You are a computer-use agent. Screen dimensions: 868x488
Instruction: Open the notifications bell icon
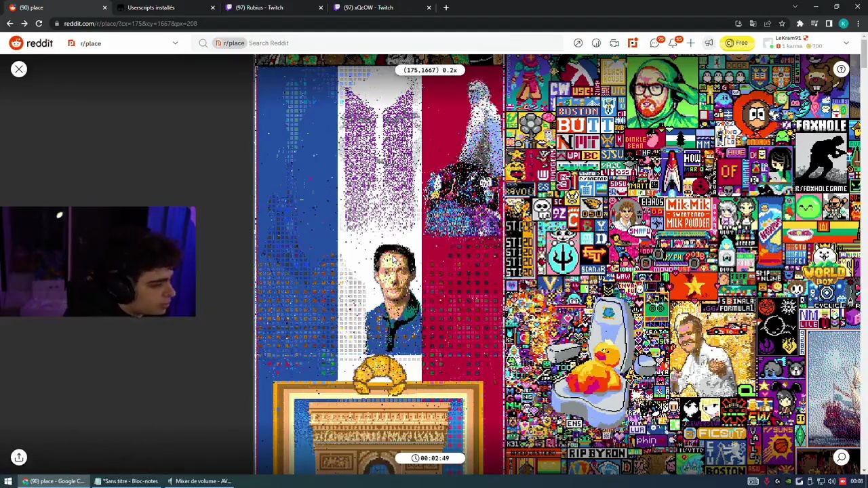673,43
